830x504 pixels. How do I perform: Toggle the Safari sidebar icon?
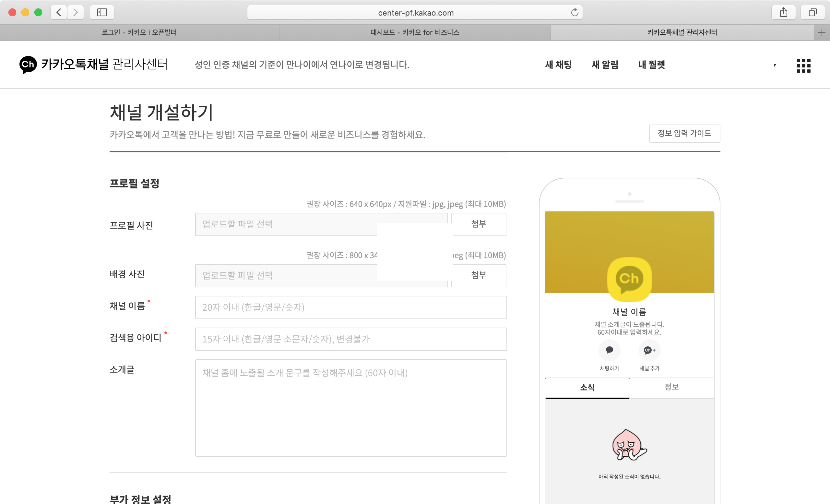102,12
